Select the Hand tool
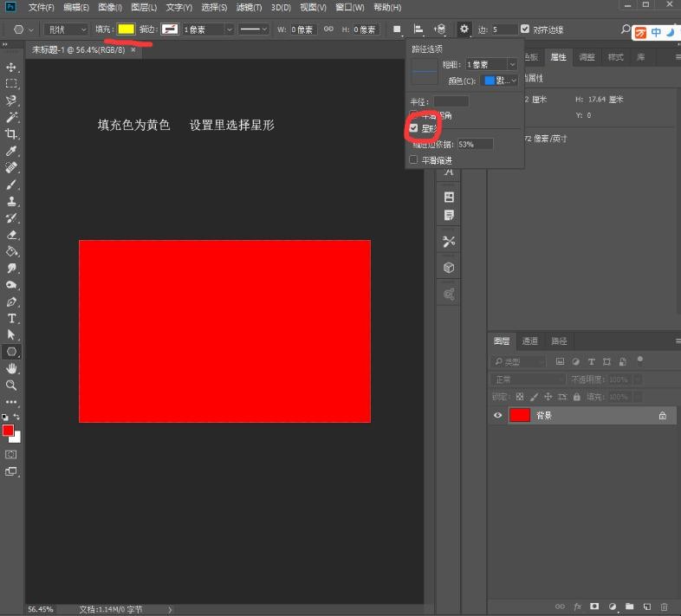The height and width of the screenshot is (616, 681). (11, 368)
